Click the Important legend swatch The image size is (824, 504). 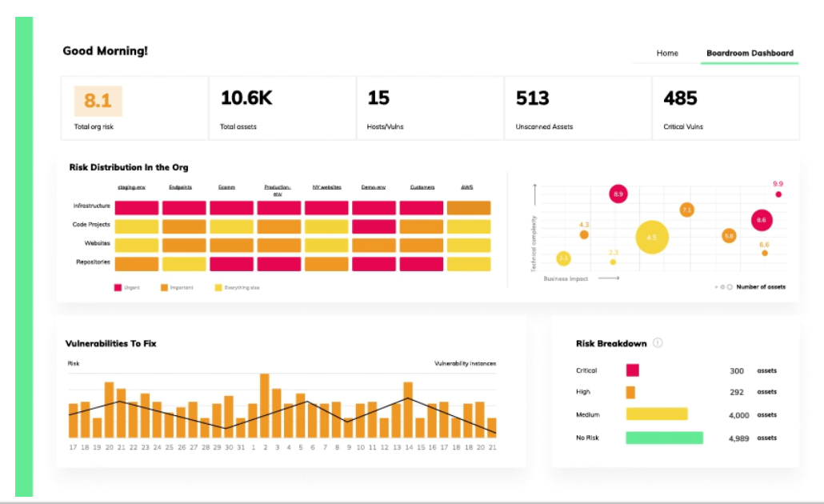click(164, 287)
